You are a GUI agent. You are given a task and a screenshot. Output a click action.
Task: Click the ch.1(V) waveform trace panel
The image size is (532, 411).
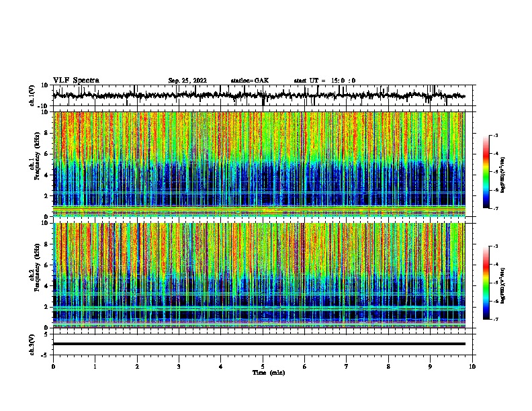point(264,95)
